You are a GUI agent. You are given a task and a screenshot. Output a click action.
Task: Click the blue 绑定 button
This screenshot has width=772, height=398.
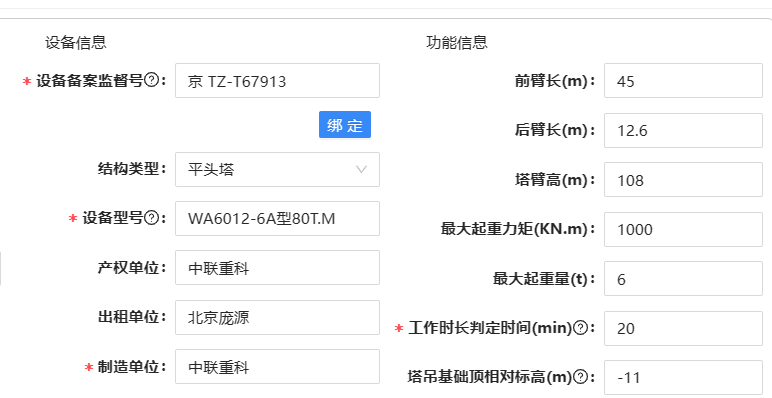345,125
